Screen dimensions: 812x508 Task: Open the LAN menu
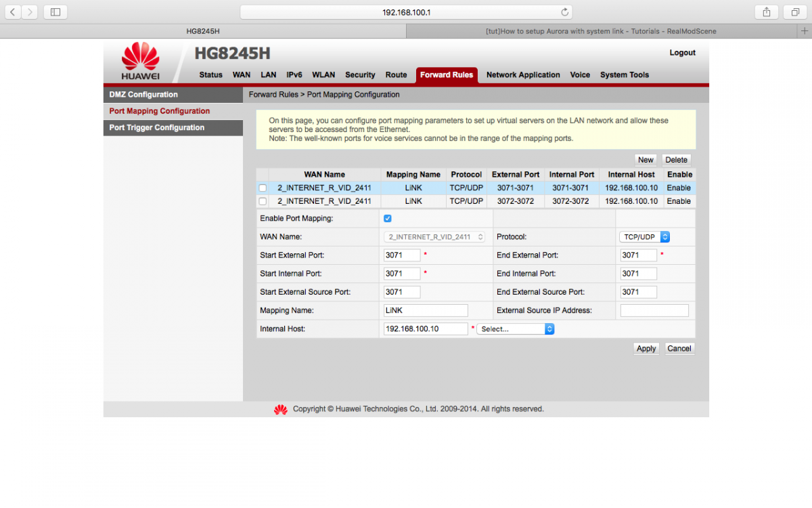269,75
